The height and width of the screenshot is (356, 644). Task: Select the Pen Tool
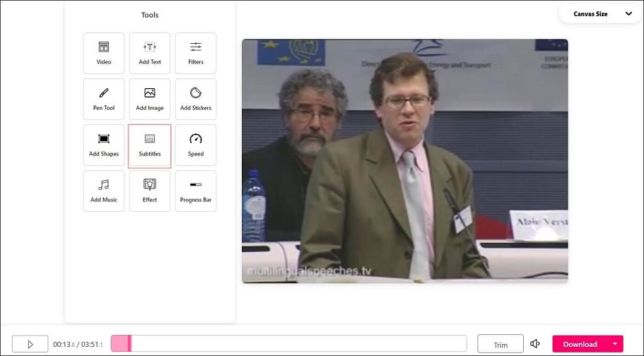(x=104, y=100)
